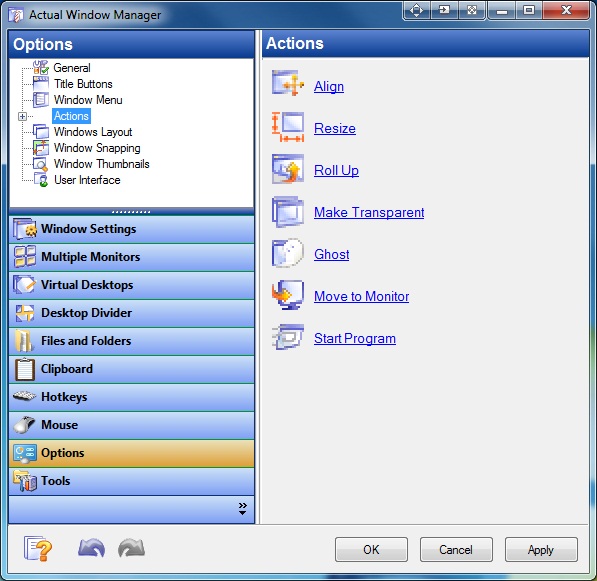Open the Start Program link
The height and width of the screenshot is (581, 597).
(355, 338)
